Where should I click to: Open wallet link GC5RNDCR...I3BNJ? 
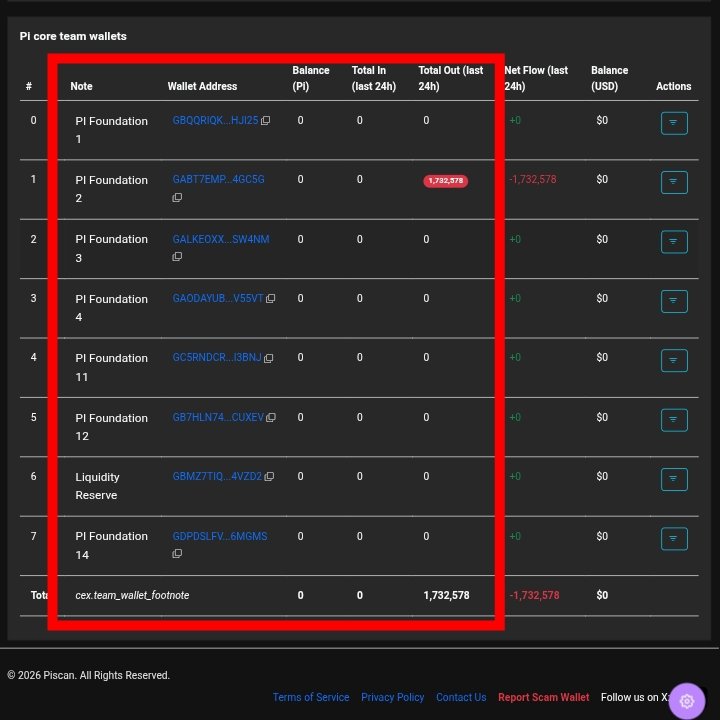point(217,358)
